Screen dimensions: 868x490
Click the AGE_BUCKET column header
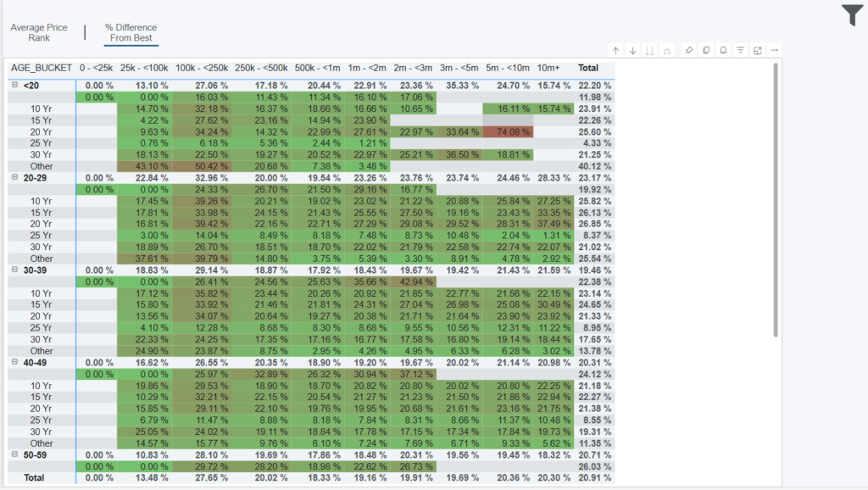tap(41, 68)
